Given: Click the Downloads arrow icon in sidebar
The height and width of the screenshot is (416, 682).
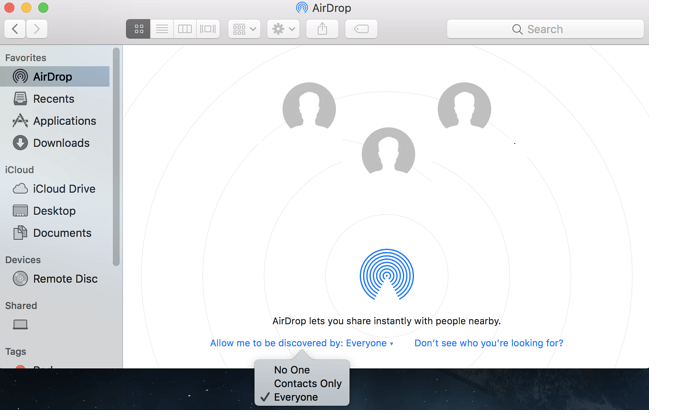Looking at the screenshot, I should point(20,143).
